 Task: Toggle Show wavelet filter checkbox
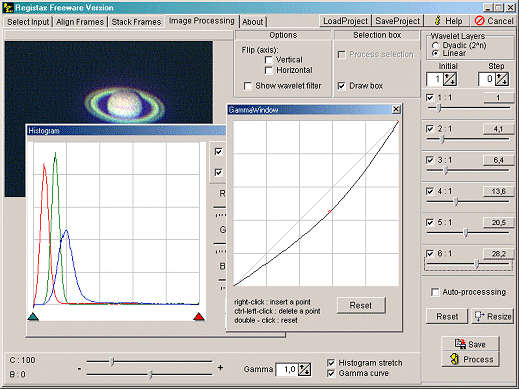tap(248, 86)
